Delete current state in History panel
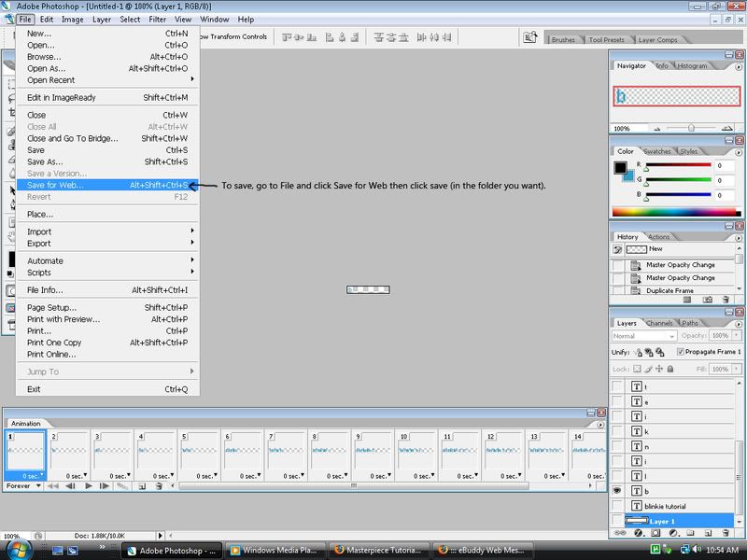 click(726, 300)
